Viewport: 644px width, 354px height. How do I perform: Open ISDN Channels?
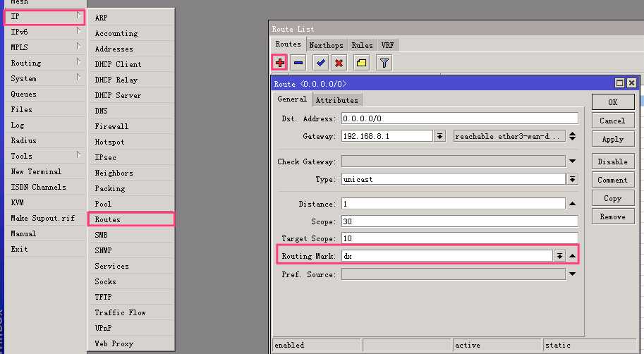coord(44,188)
